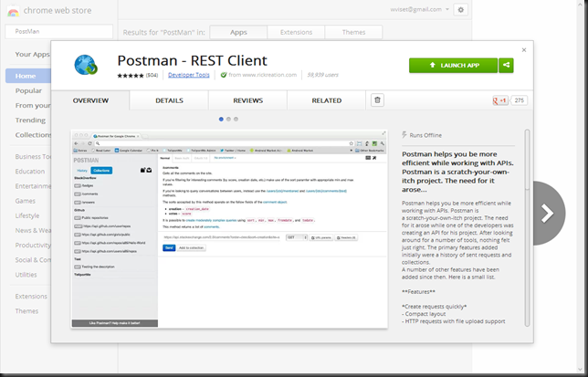Click the trash can uninstall icon
588x377 pixels.
(x=377, y=100)
